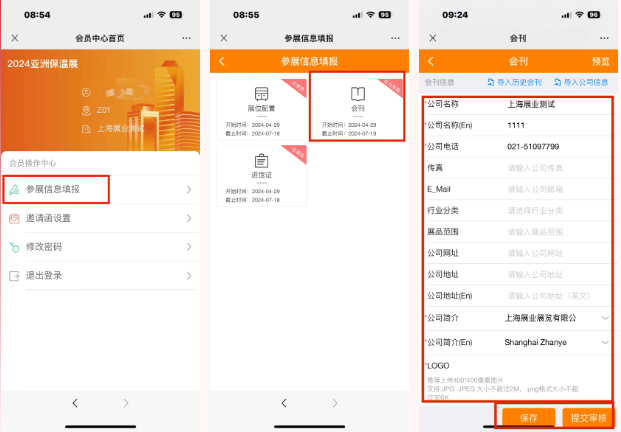Image resolution: width=621 pixels, height=432 pixels.
Task: Click the 修改密码 key icon
Action: [x=14, y=247]
